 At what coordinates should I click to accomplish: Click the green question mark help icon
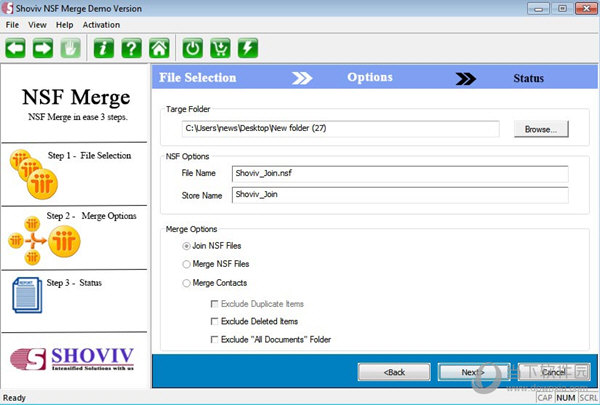coord(131,48)
